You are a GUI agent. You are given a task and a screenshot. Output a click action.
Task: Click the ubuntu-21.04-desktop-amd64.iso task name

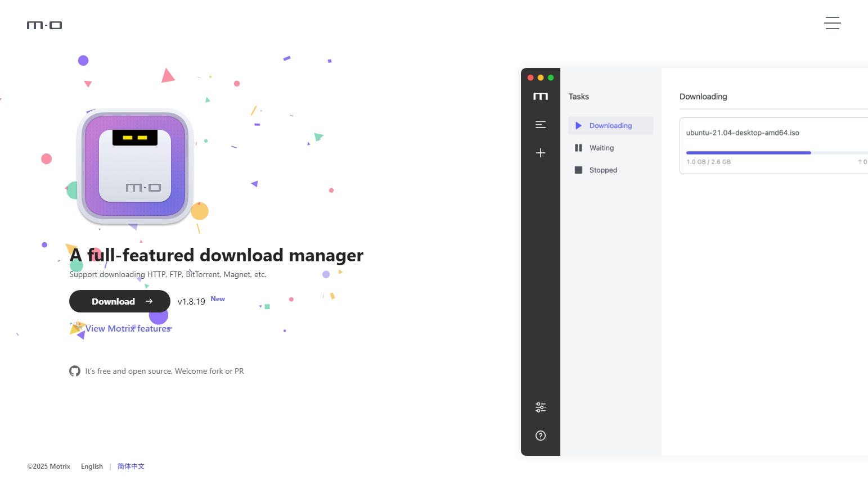(x=743, y=133)
